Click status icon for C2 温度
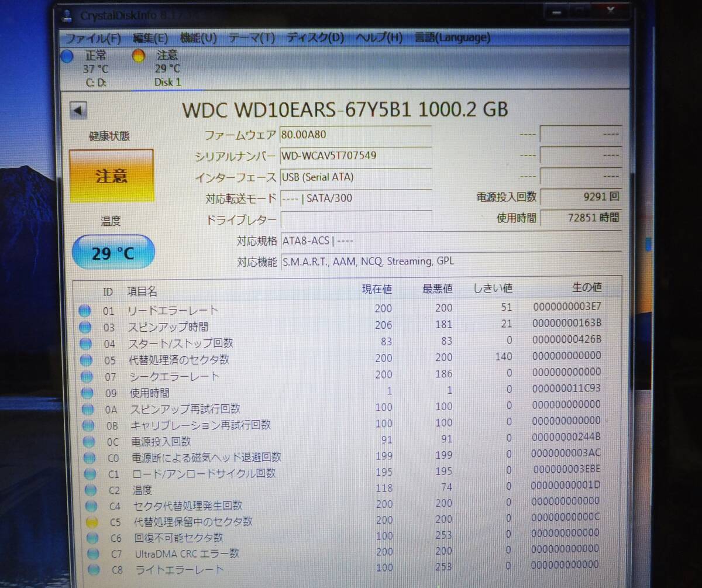The image size is (702, 588). click(91, 490)
